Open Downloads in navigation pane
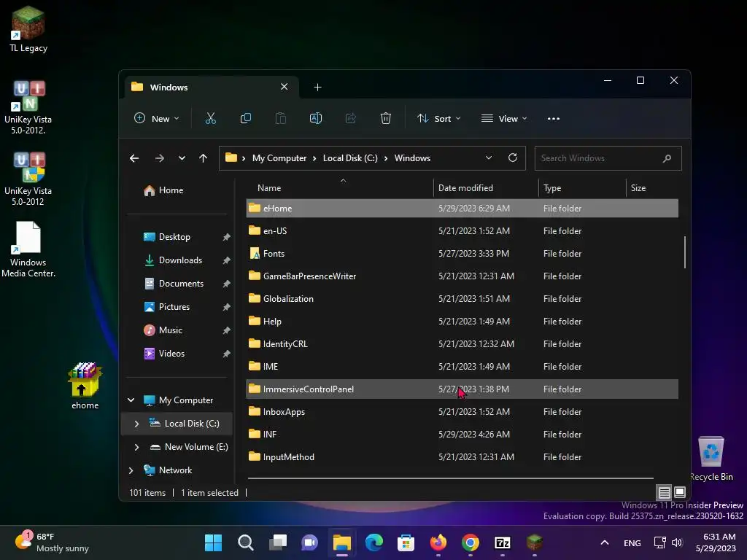 (173, 260)
